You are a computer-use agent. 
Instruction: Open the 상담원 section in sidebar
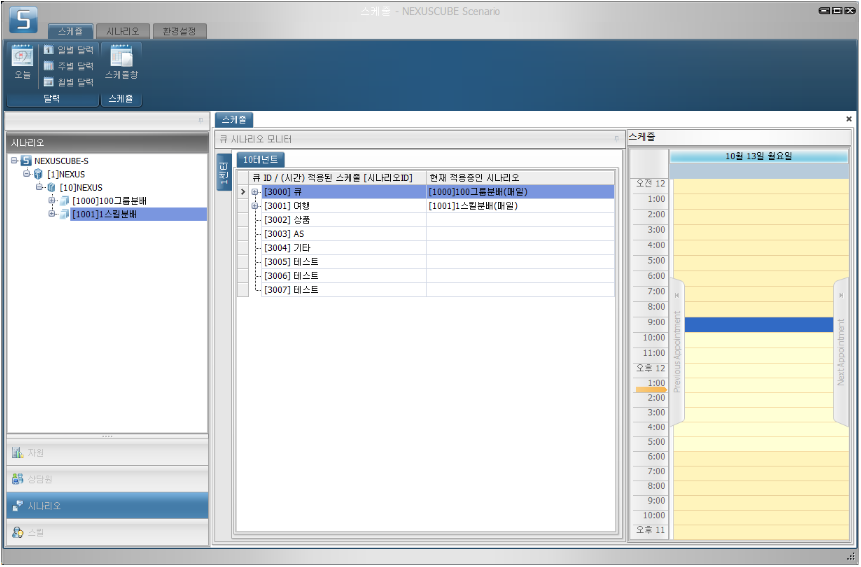pos(108,479)
